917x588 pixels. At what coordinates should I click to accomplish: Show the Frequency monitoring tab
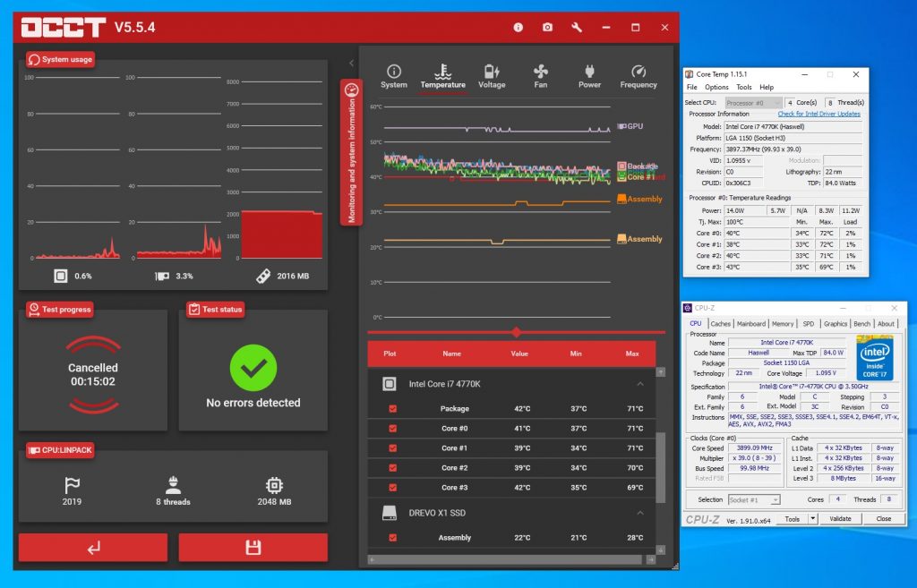(x=638, y=77)
